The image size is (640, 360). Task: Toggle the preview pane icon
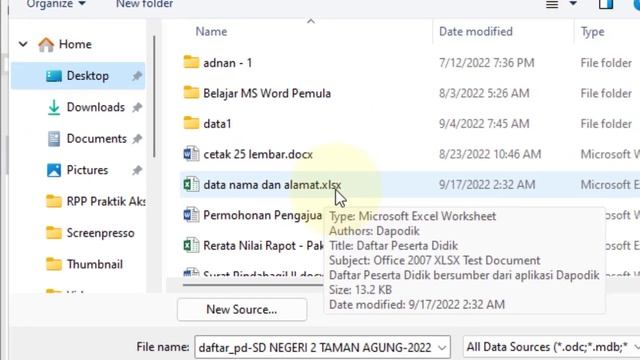coord(606,4)
